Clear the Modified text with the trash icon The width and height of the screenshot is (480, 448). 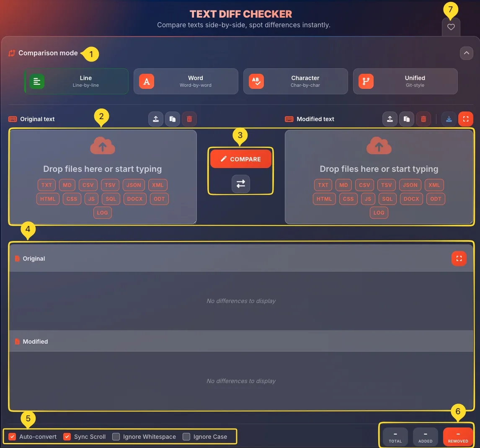423,119
